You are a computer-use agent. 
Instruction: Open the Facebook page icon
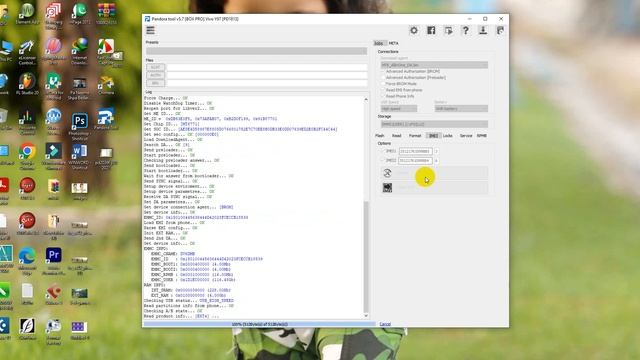[x=431, y=30]
